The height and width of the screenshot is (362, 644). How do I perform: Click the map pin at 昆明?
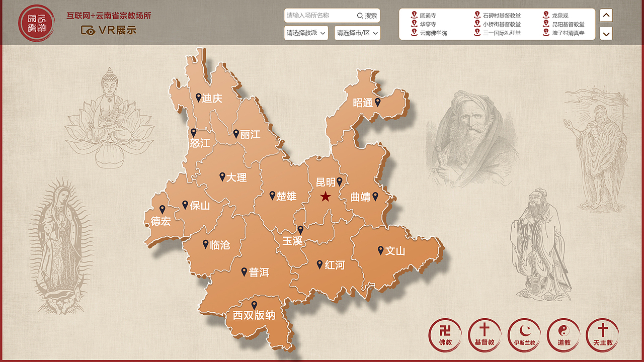[x=339, y=182]
